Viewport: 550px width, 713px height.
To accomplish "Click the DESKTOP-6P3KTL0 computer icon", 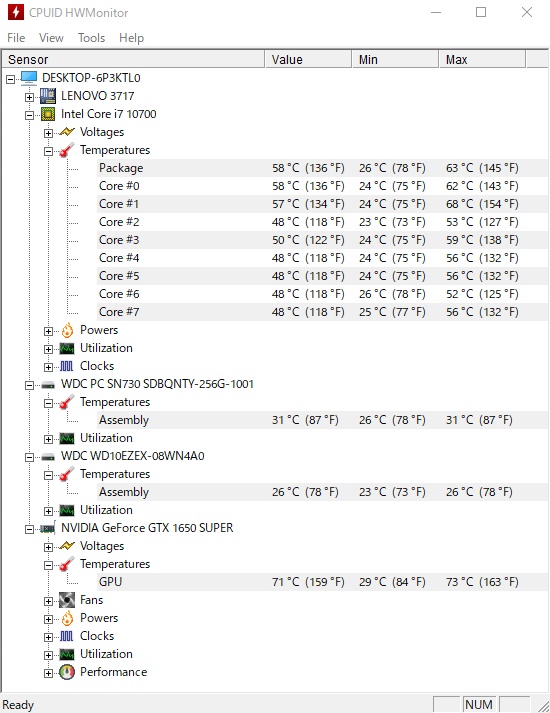I will [29, 78].
